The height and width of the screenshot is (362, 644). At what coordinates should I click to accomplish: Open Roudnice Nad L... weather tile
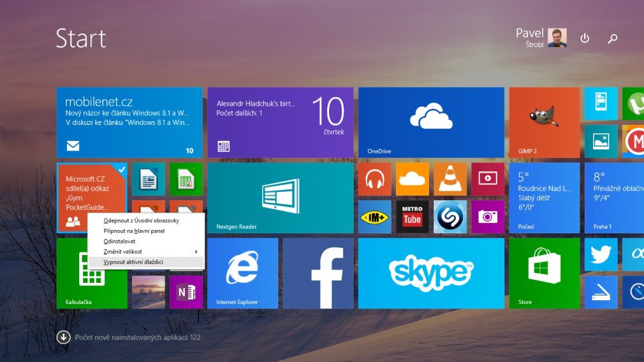[544, 198]
